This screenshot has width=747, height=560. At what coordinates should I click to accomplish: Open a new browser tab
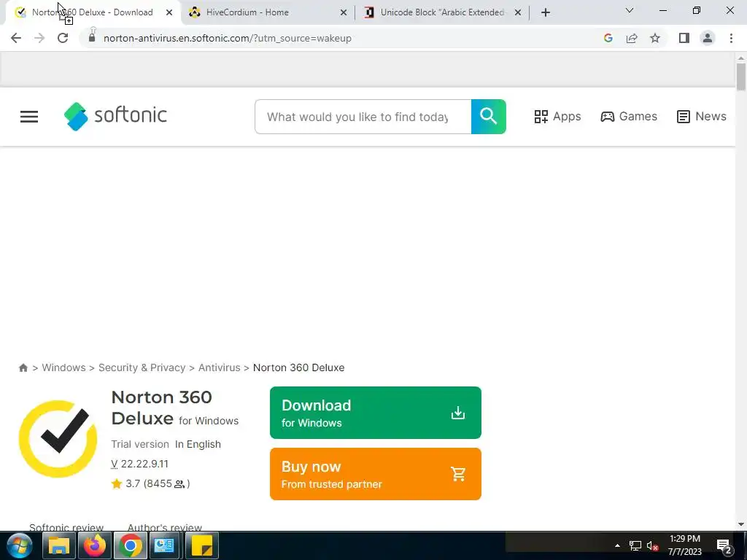click(546, 12)
